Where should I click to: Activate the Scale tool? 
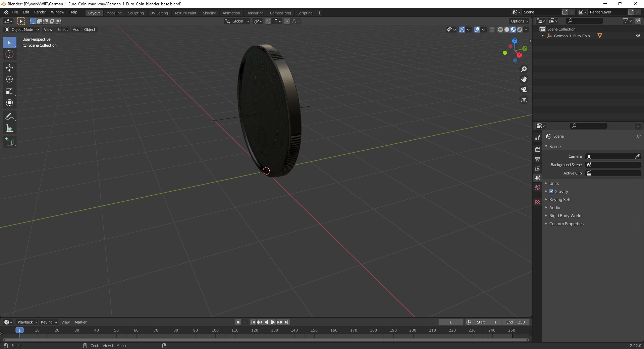click(9, 91)
